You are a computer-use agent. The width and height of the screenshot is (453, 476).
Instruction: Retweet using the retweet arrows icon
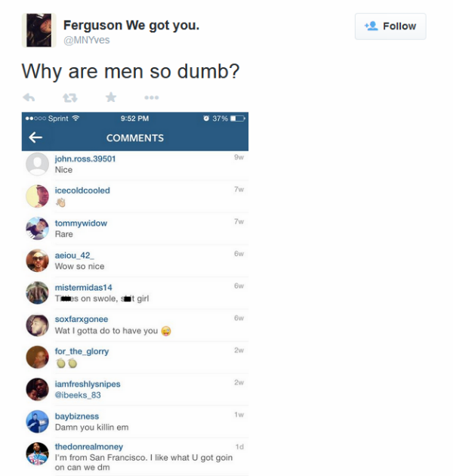pos(69,97)
